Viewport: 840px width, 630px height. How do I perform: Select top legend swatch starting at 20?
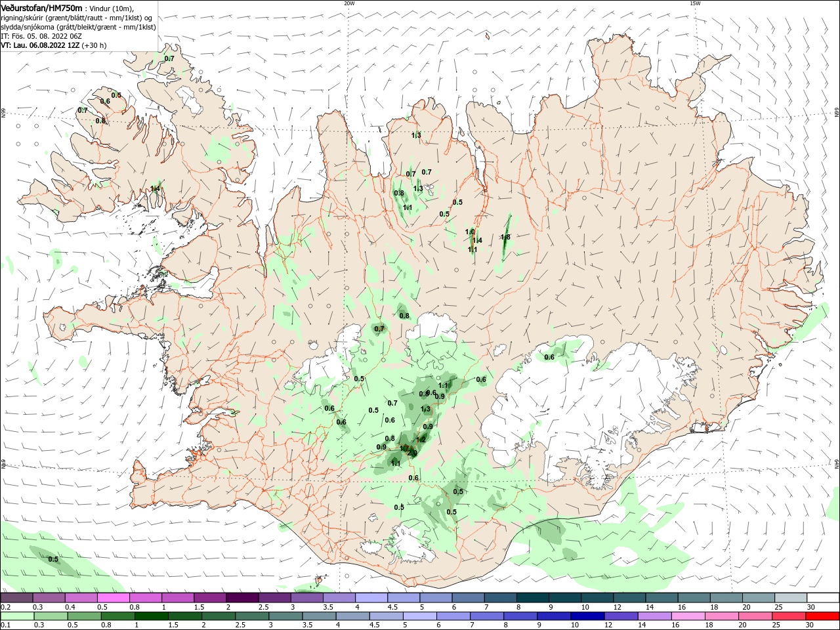click(x=757, y=597)
